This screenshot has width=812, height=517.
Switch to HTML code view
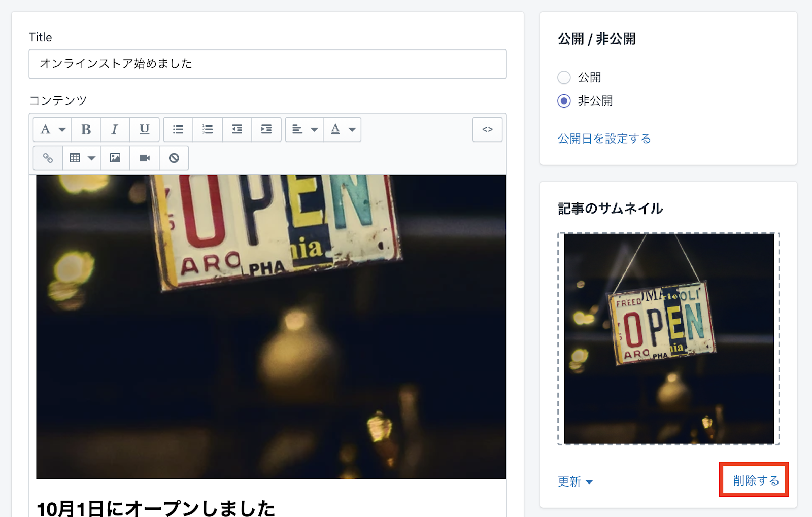click(x=487, y=129)
